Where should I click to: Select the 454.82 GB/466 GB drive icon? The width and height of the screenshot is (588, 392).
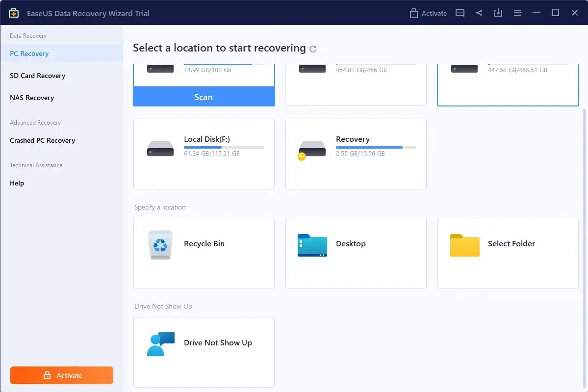(312, 69)
